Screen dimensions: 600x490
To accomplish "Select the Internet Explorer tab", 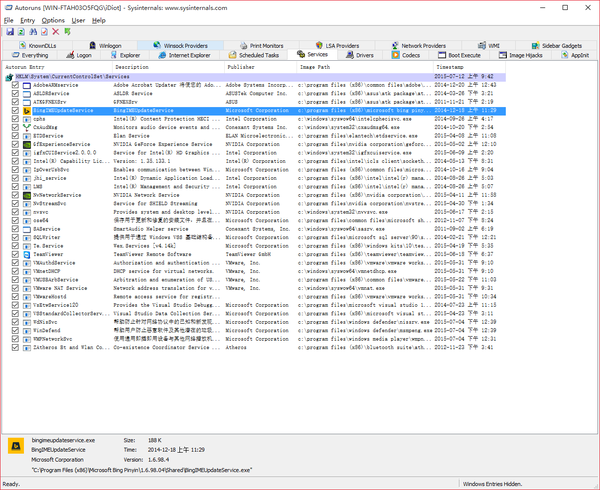I will pos(185,55).
